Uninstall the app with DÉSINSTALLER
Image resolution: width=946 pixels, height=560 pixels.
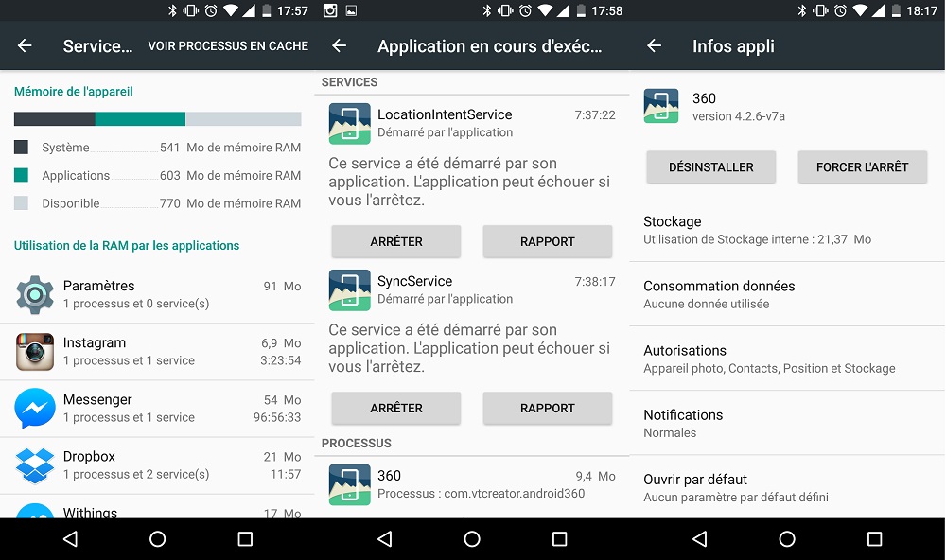pos(710,167)
